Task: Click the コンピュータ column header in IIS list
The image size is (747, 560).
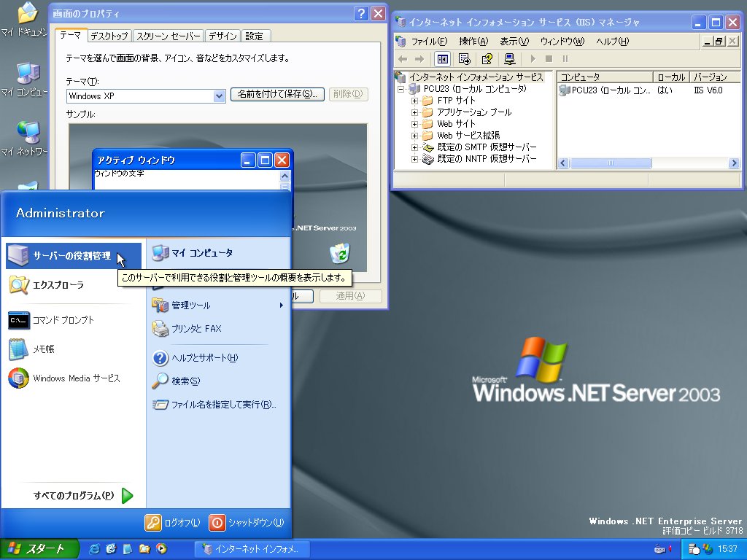Action: (605, 77)
